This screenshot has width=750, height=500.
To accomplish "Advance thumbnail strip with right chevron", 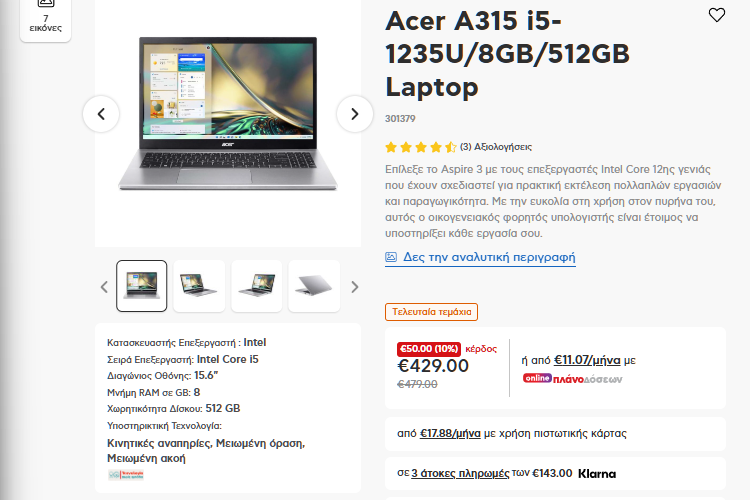I will 354,287.
